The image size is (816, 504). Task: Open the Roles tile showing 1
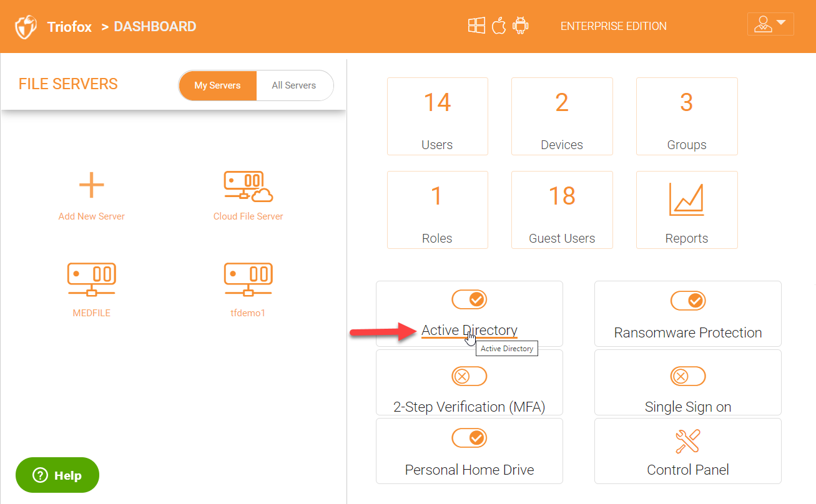coord(437,210)
